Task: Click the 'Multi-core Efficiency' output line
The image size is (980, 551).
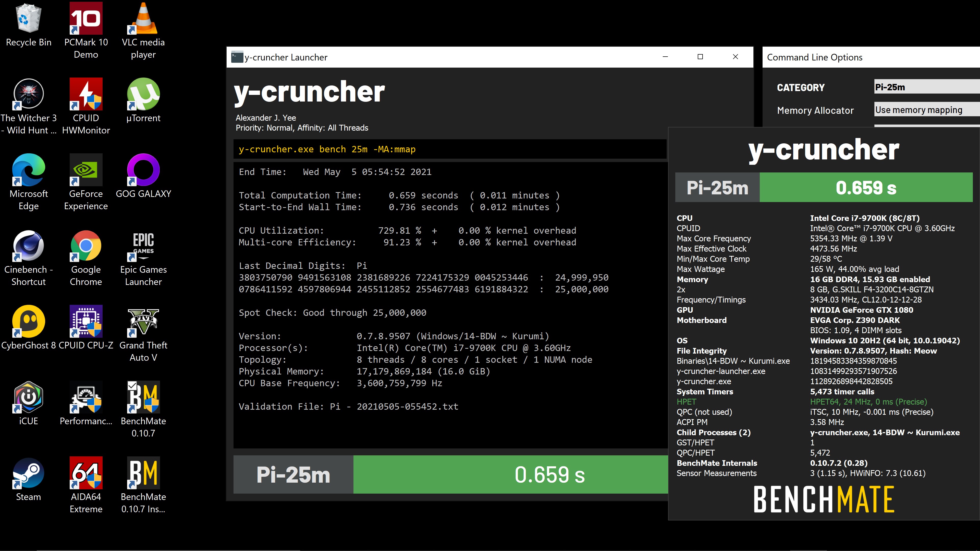Action: 408,242
